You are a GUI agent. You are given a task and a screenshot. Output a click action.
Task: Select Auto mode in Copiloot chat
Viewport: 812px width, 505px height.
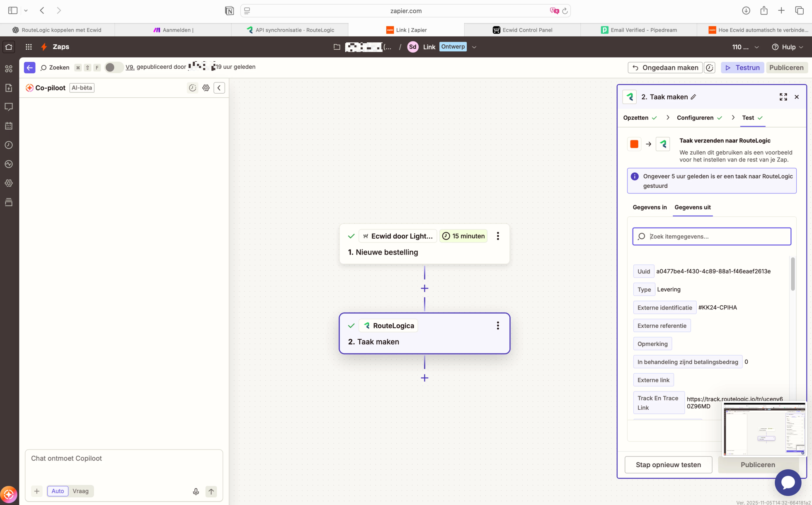(58, 491)
